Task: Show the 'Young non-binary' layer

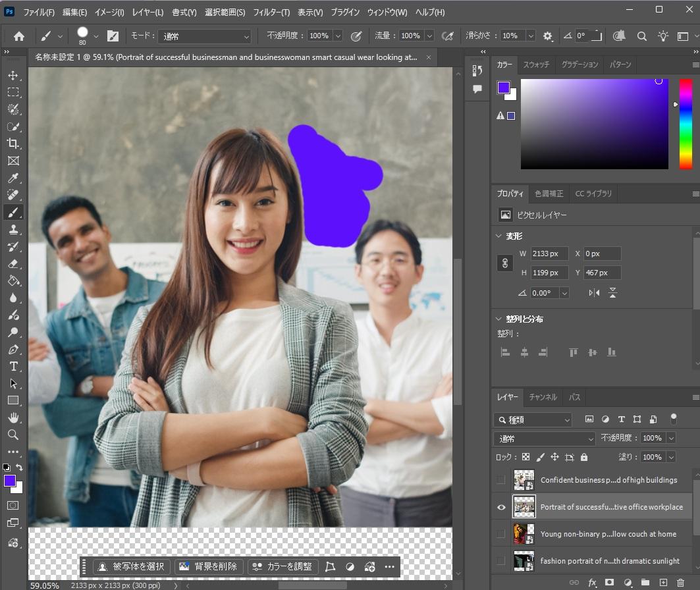Action: [x=501, y=534]
